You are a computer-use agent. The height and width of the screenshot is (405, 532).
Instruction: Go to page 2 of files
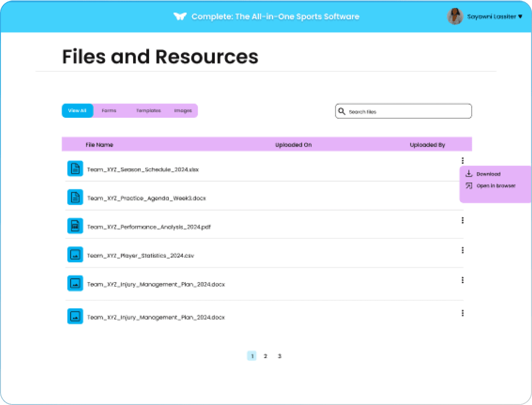tap(266, 356)
